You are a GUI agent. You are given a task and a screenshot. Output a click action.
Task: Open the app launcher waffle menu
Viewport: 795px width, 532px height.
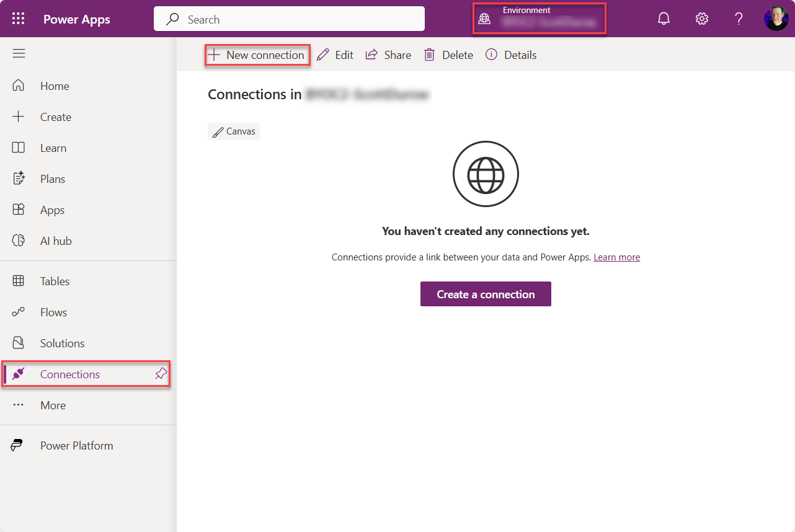pyautogui.click(x=18, y=18)
